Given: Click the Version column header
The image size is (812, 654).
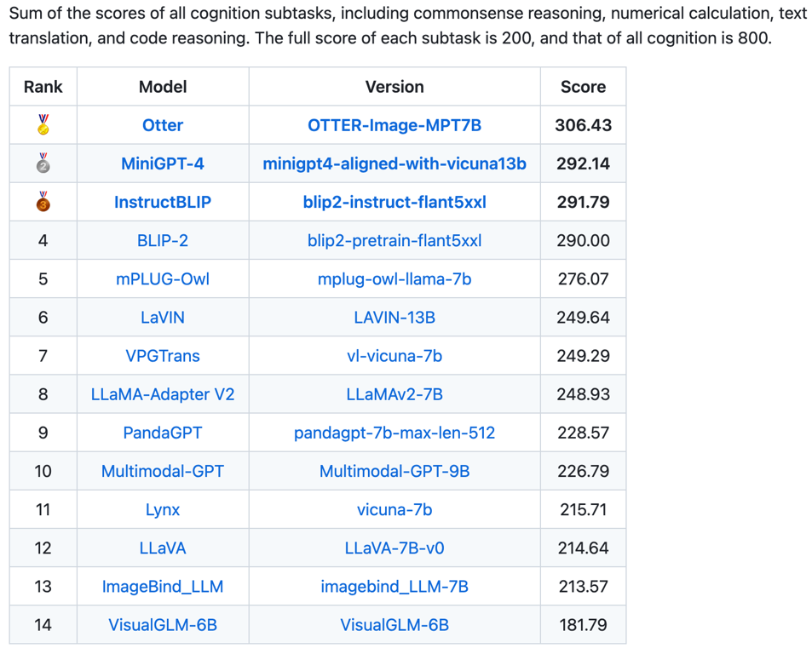Looking at the screenshot, I should 394,86.
